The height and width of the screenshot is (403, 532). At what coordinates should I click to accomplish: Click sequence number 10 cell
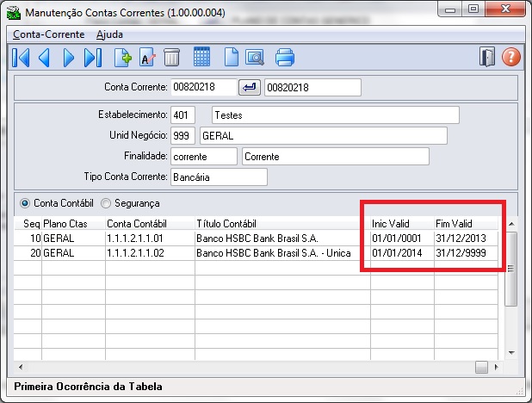pos(28,239)
